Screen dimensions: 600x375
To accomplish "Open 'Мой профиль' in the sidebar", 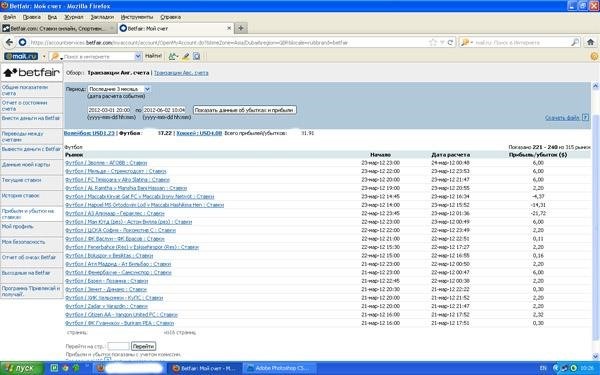I will [18, 227].
